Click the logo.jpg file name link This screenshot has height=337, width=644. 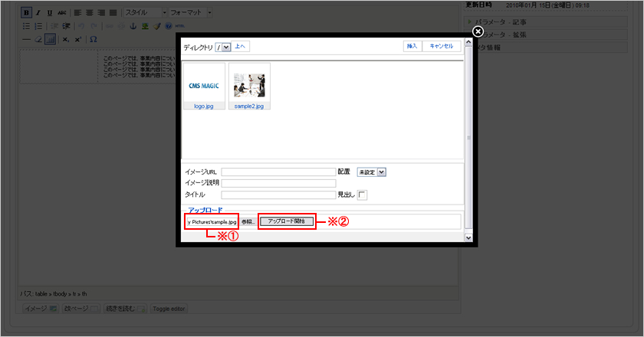(x=204, y=106)
